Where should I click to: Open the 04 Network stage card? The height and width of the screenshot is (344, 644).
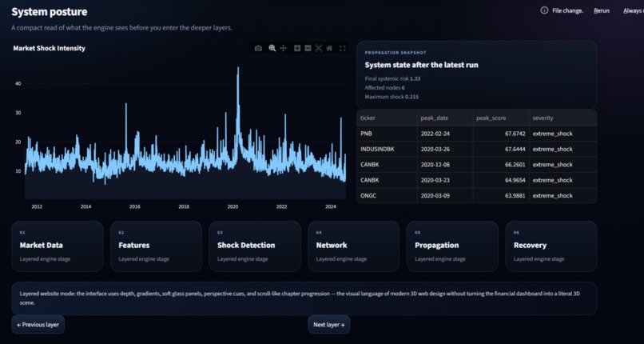354,246
